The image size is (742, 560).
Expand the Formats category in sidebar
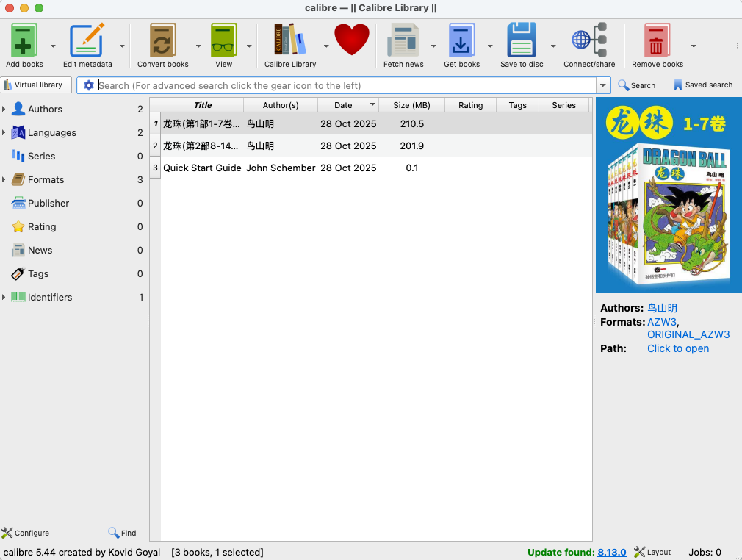point(4,180)
